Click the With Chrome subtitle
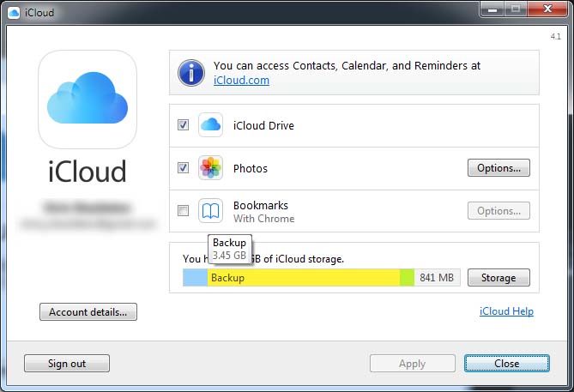This screenshot has width=574, height=392. click(x=264, y=219)
